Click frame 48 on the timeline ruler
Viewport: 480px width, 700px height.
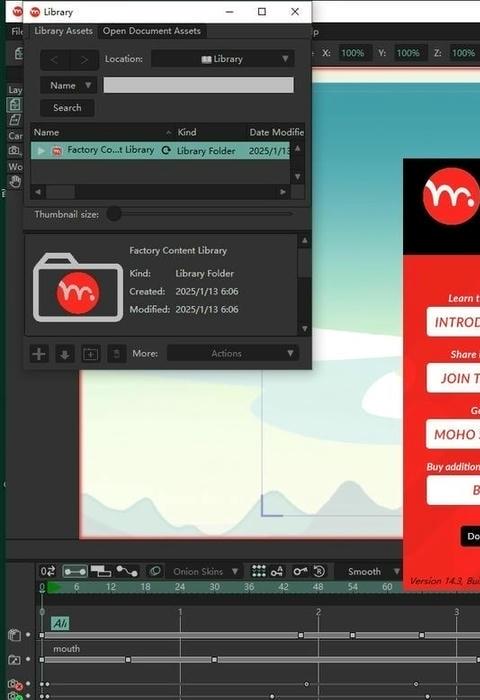(x=318, y=587)
